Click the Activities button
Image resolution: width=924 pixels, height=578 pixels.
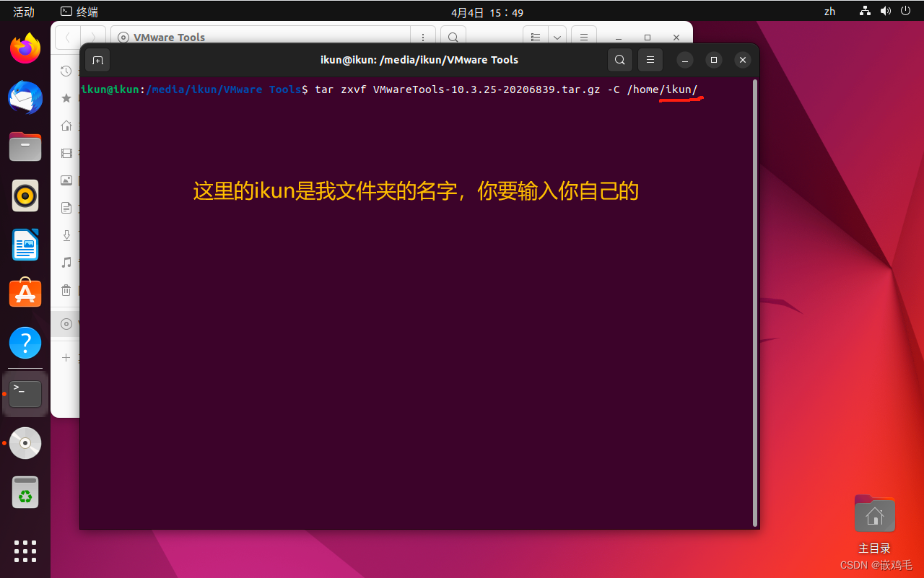pos(24,12)
